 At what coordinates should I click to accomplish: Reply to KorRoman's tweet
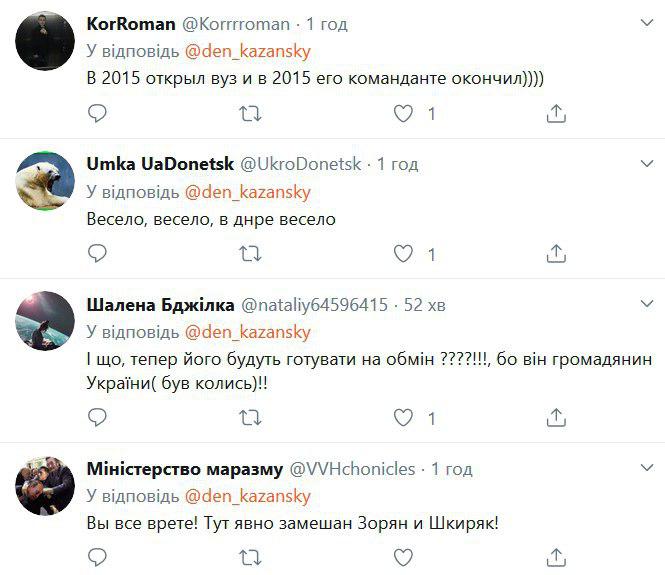click(97, 115)
